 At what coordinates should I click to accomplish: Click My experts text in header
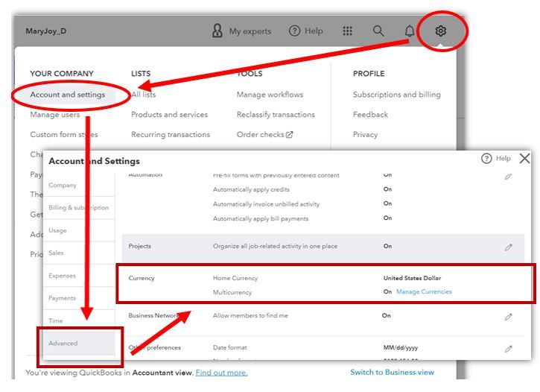pos(250,31)
